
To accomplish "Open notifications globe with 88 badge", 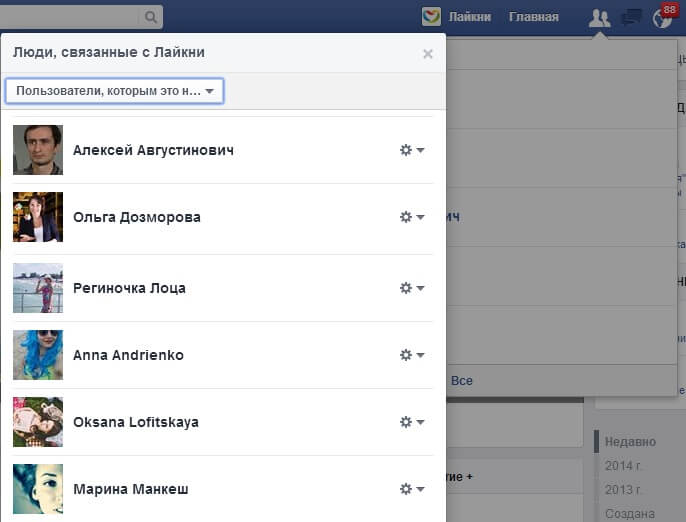I will click(662, 17).
